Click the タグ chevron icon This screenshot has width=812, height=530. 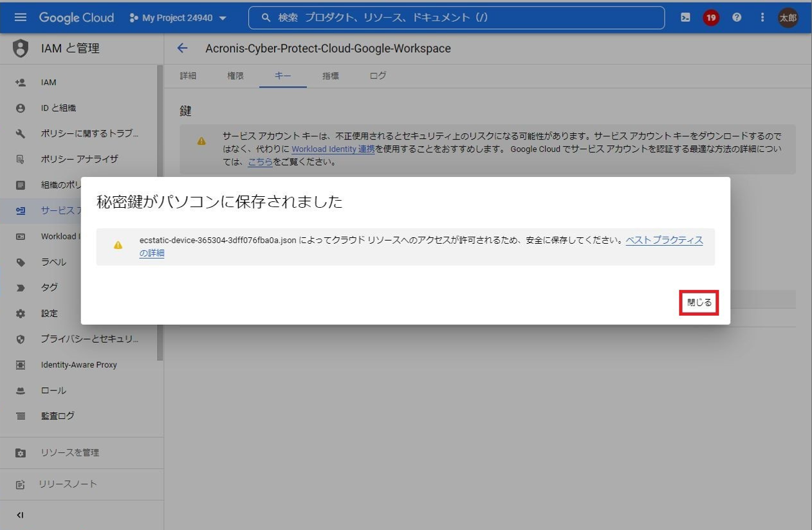[x=21, y=288]
